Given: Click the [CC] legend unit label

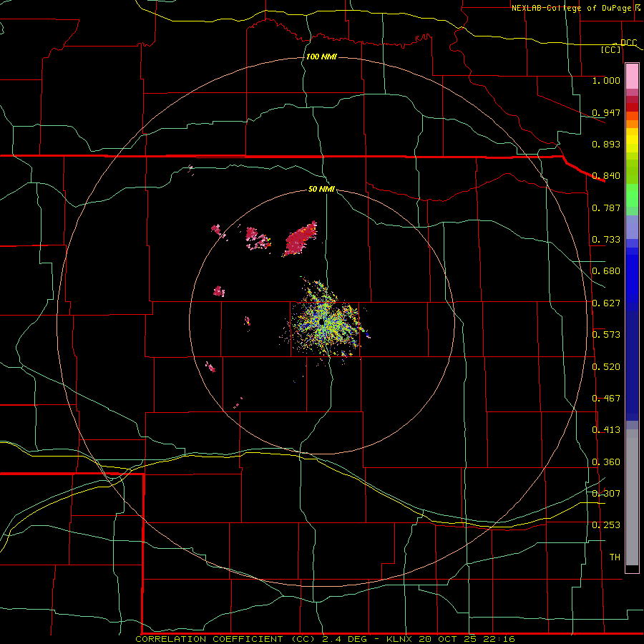Looking at the screenshot, I should click(611, 49).
